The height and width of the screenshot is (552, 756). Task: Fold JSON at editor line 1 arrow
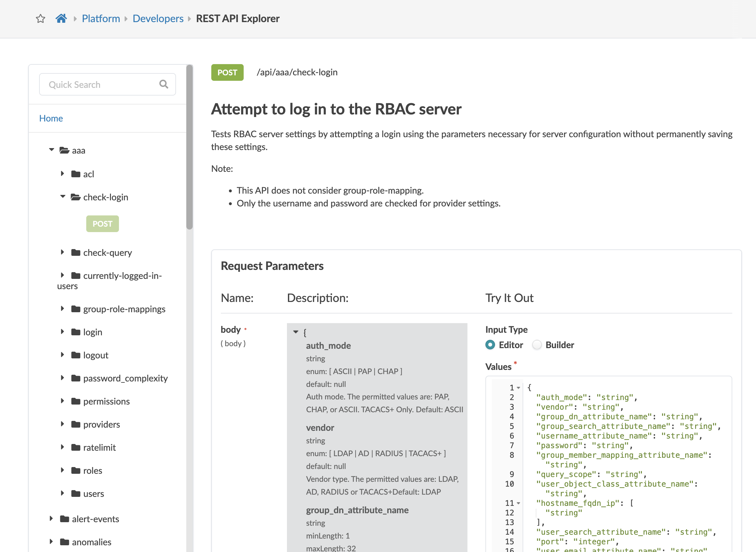coord(518,388)
